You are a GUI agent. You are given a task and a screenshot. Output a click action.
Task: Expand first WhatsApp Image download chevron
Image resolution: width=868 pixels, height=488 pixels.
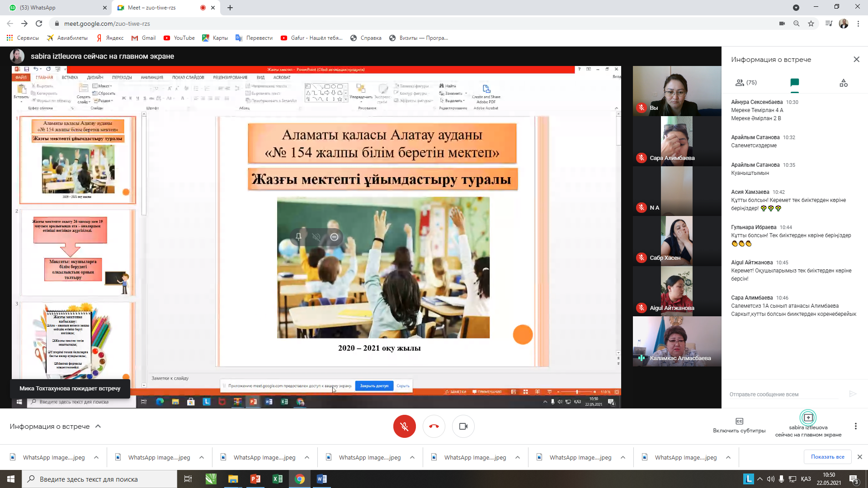[x=96, y=457]
